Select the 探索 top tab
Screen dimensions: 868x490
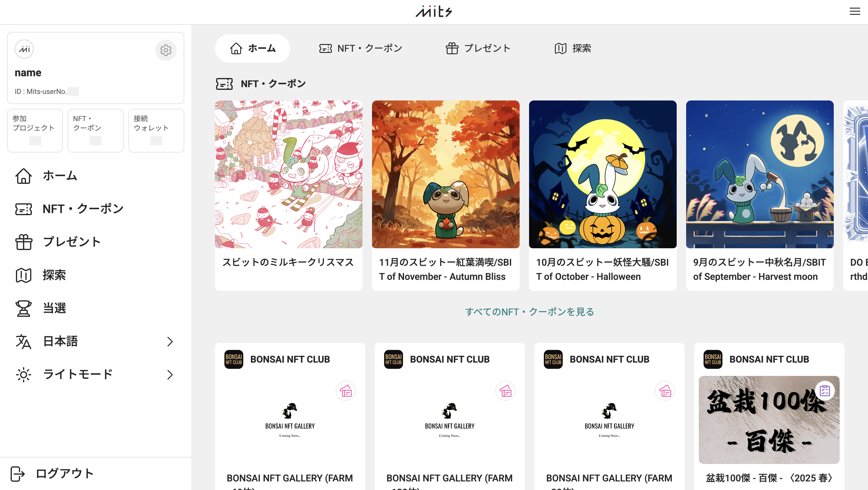pos(573,48)
